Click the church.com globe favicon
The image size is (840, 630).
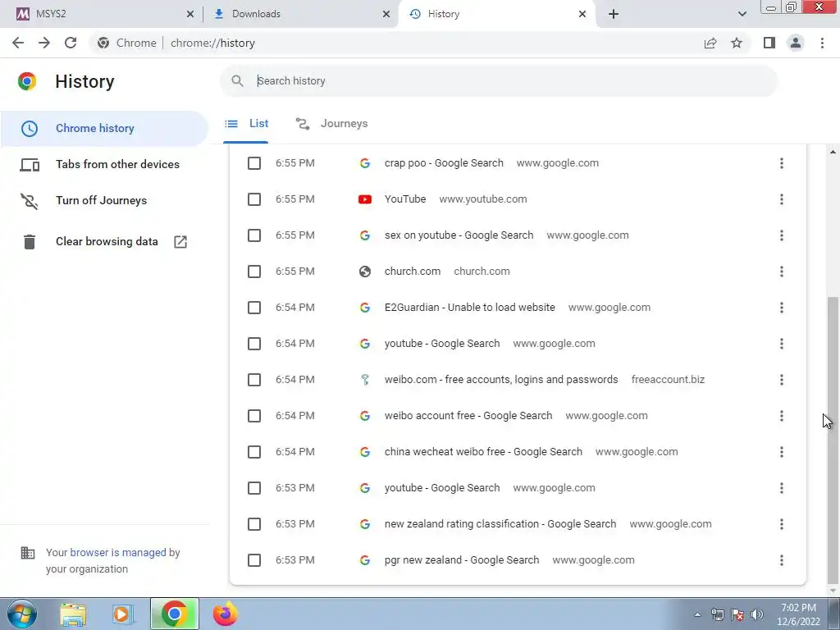(365, 272)
